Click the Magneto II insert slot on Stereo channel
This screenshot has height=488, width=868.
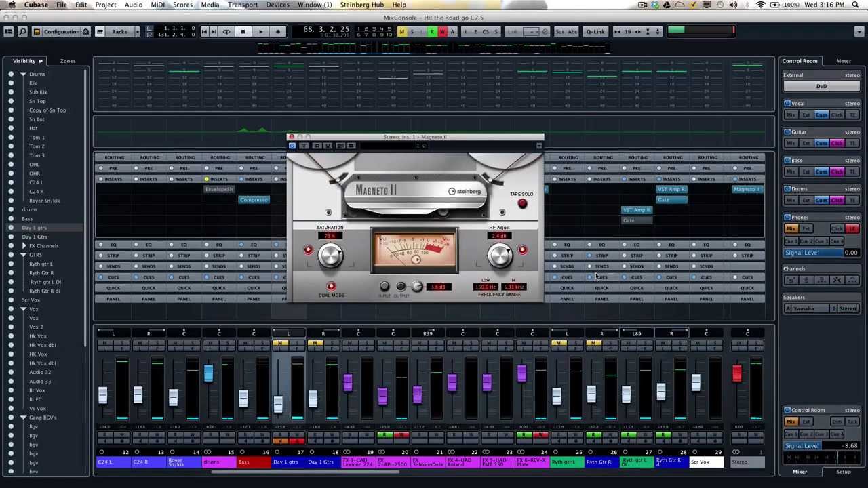(747, 190)
